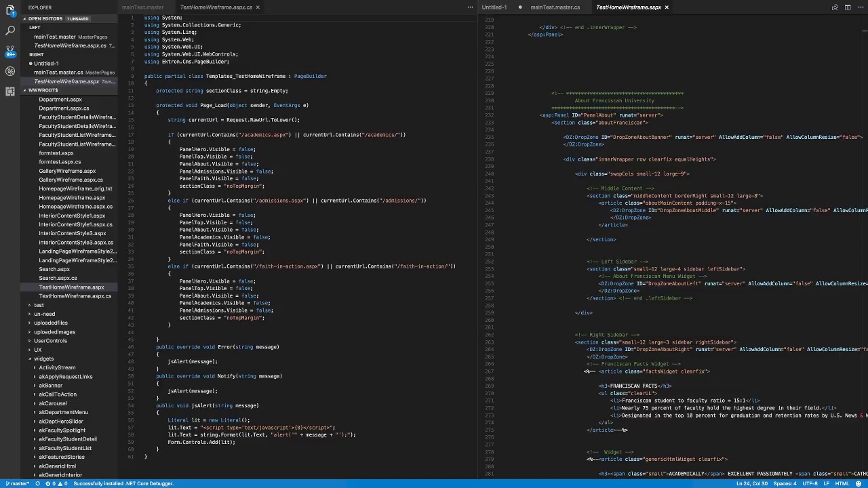Change indentation via Spaces: 4
The width and height of the screenshot is (868, 488).
tap(785, 484)
